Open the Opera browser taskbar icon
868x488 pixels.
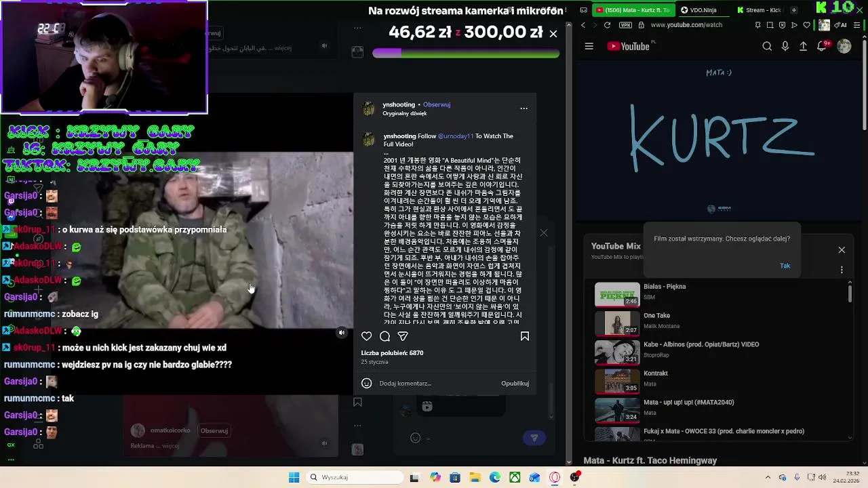point(555,478)
